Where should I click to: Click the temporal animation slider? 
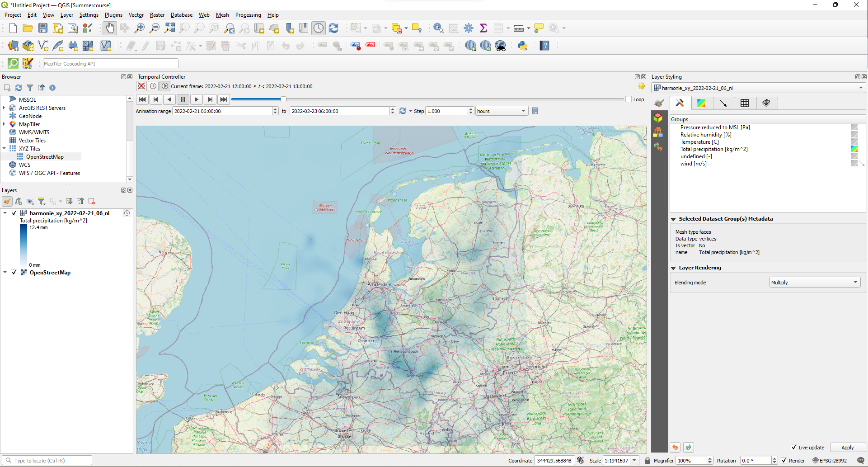427,99
